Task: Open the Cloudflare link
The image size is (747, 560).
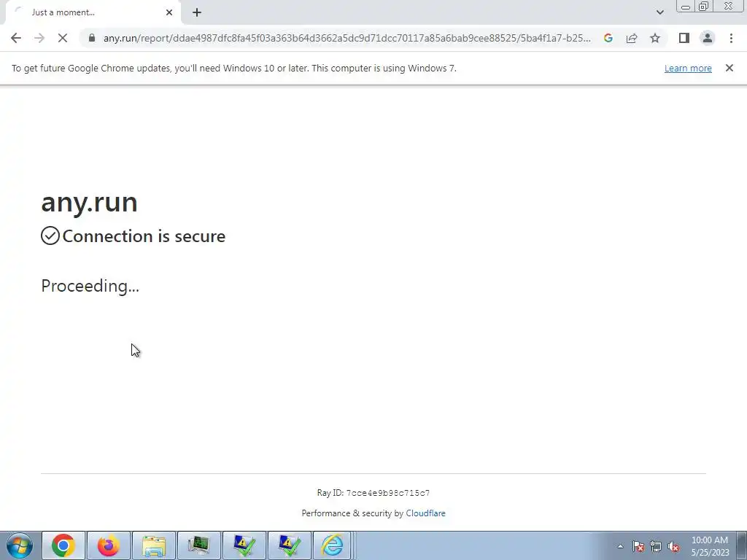Action: (x=425, y=513)
